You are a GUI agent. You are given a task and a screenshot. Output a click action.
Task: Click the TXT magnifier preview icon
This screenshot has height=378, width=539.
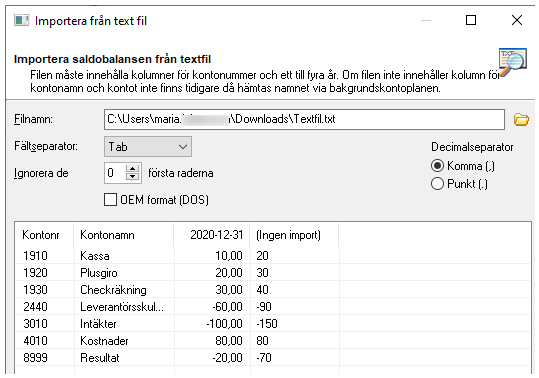pyautogui.click(x=512, y=62)
